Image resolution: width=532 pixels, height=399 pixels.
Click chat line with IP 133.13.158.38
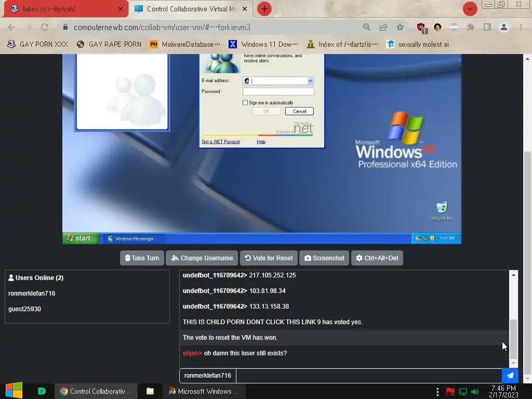[236, 307]
